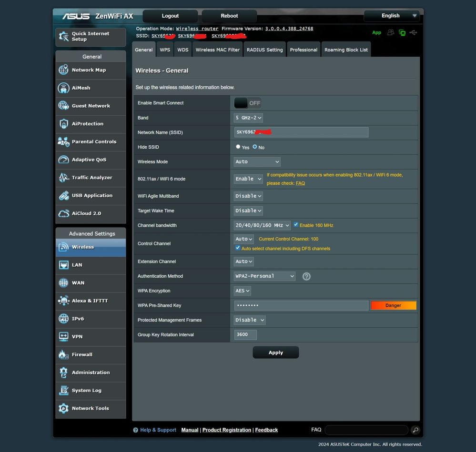Screen dimensions: 476x452
Task: Switch to the Professional tab
Action: click(x=304, y=49)
